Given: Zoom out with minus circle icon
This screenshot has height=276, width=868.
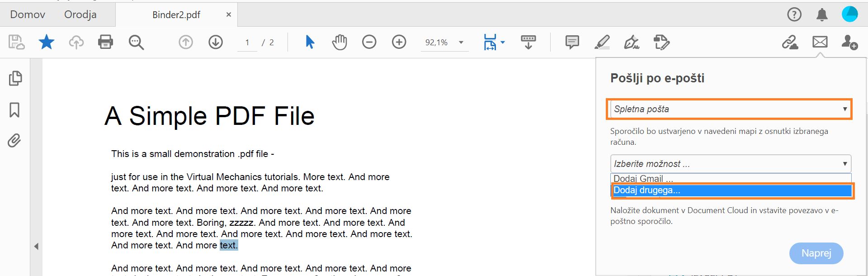Looking at the screenshot, I should click(x=369, y=42).
